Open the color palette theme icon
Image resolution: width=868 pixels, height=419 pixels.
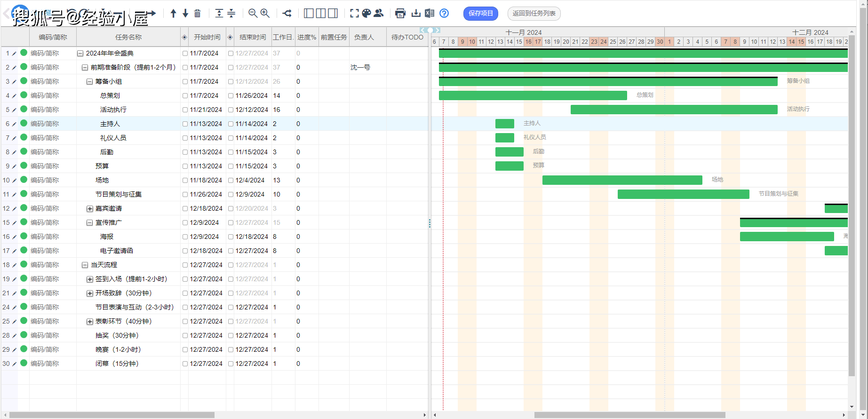[x=366, y=14]
